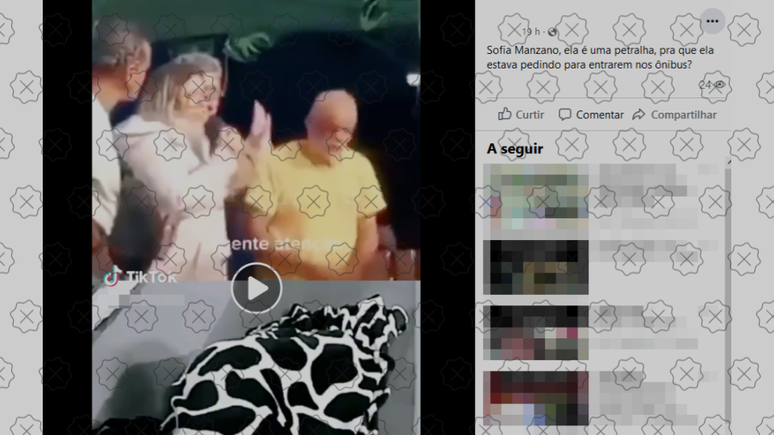Viewport: 774px width, 435px height.
Task: Click the TikTok logo watermark on the video
Action: pos(141,276)
